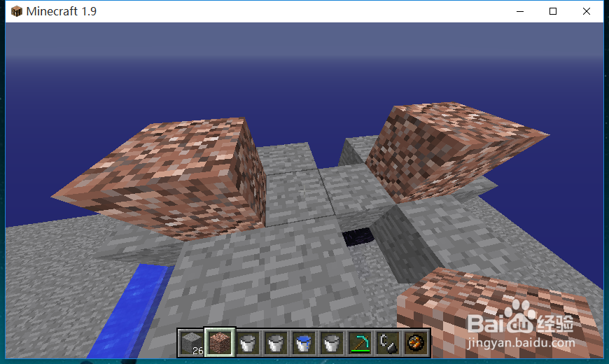Select the last hotbar item, the fire charge
The height and width of the screenshot is (364, 609).
tap(415, 343)
